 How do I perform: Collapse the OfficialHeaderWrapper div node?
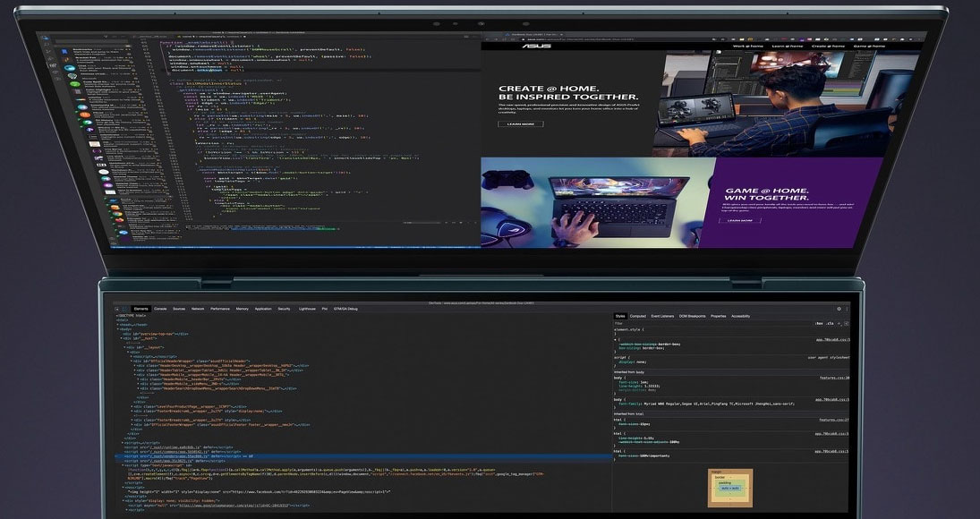132,361
